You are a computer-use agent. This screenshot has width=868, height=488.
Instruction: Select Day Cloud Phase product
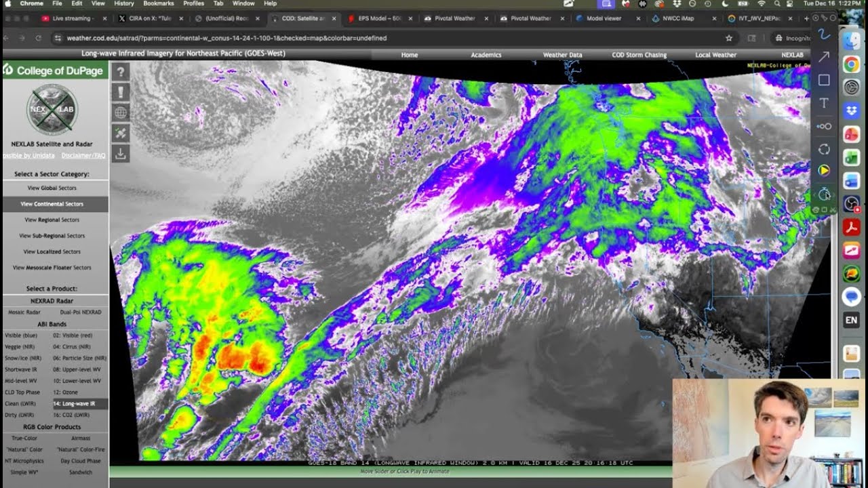coord(81,461)
